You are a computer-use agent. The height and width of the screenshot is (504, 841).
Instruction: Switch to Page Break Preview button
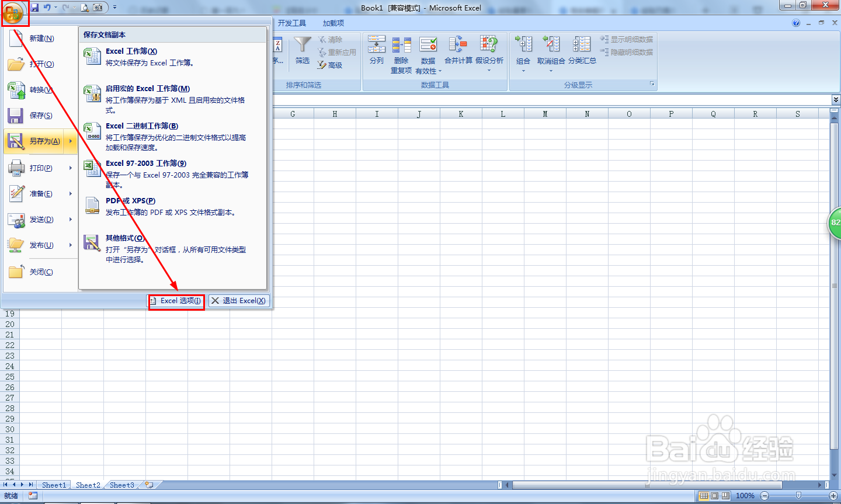(x=725, y=496)
